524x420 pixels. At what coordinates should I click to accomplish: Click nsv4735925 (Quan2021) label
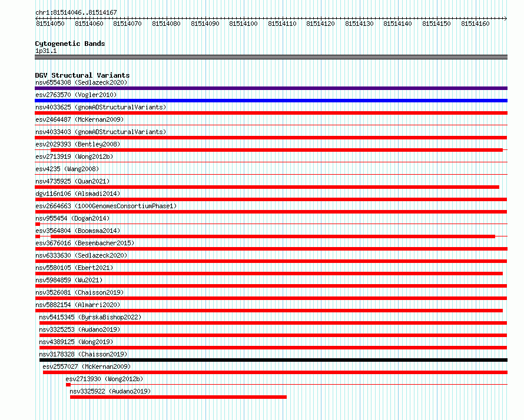(x=72, y=181)
